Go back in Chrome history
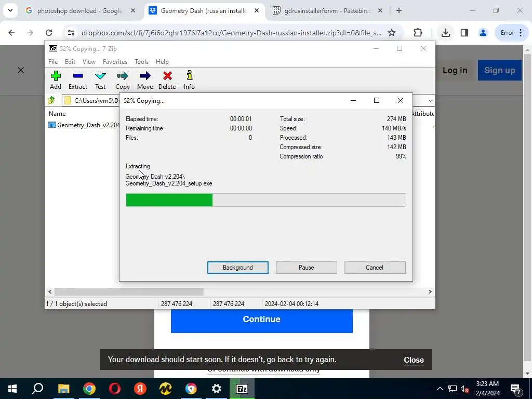This screenshot has height=399, width=532. [11, 33]
